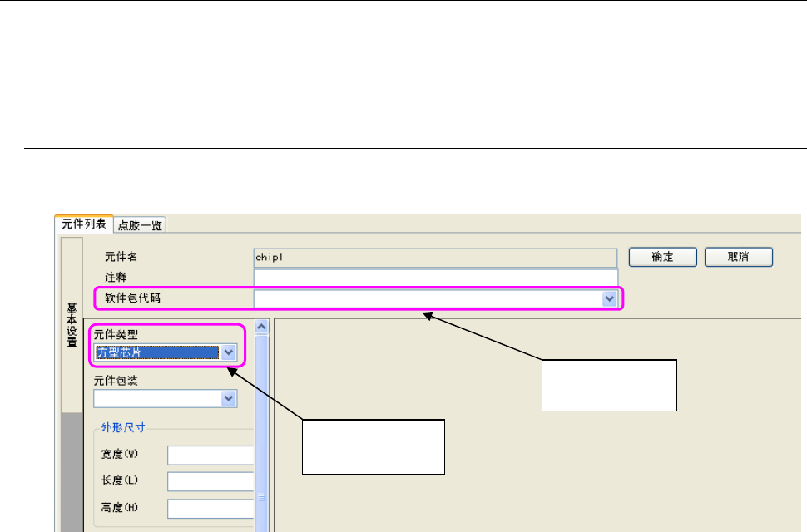This screenshot has width=807, height=532.
Task: Open the 元件包装 dropdown arrow
Action: (x=229, y=398)
